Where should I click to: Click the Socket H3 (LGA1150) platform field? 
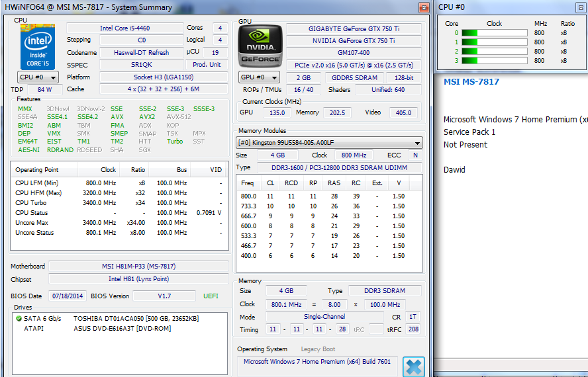coord(164,77)
